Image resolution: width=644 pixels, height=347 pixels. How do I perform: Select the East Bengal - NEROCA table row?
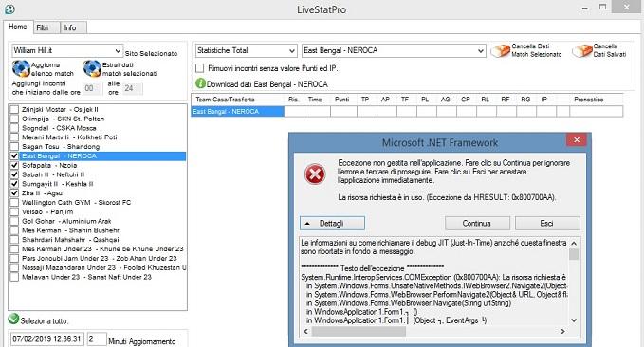click(407, 111)
